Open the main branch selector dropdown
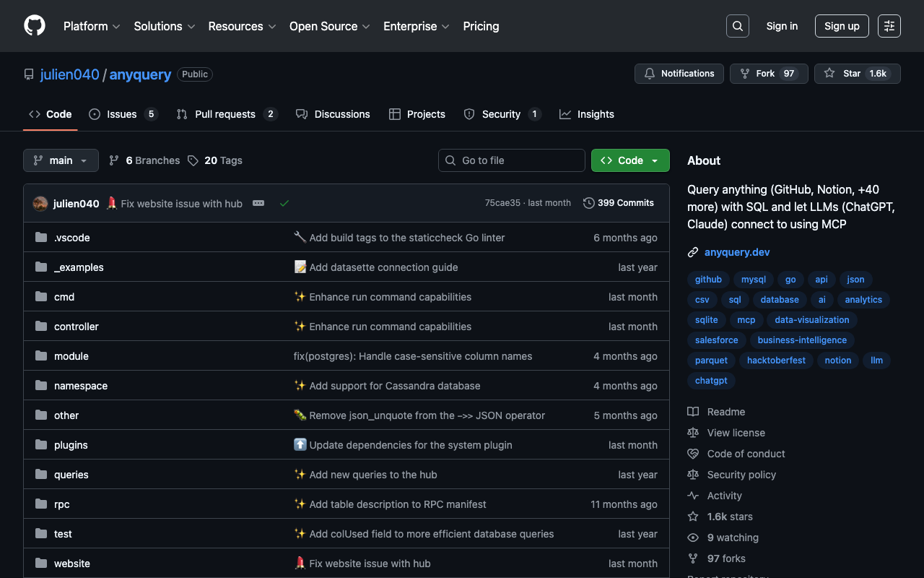Screen dimensions: 924x578 click(x=61, y=160)
